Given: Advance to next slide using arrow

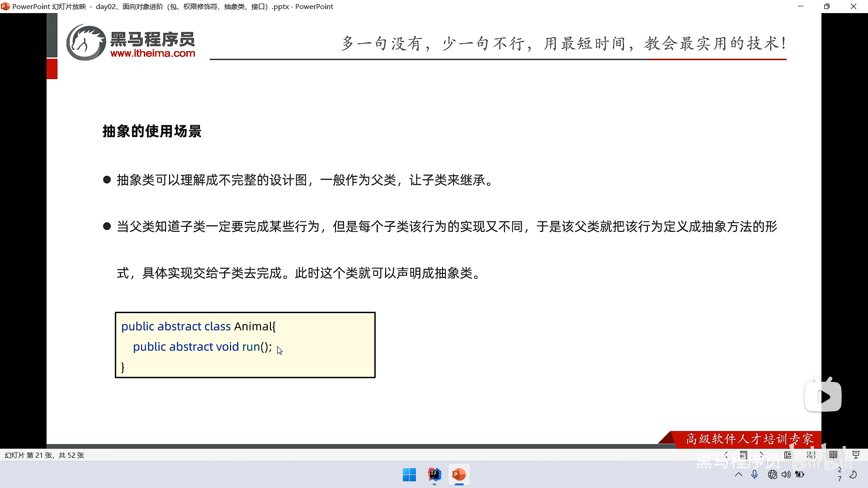Looking at the screenshot, I should point(761,455).
